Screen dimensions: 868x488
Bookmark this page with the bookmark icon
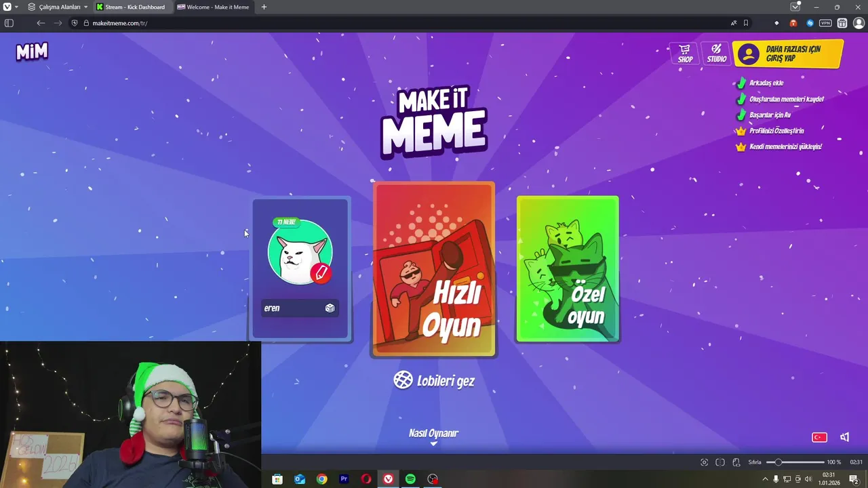[x=746, y=23]
